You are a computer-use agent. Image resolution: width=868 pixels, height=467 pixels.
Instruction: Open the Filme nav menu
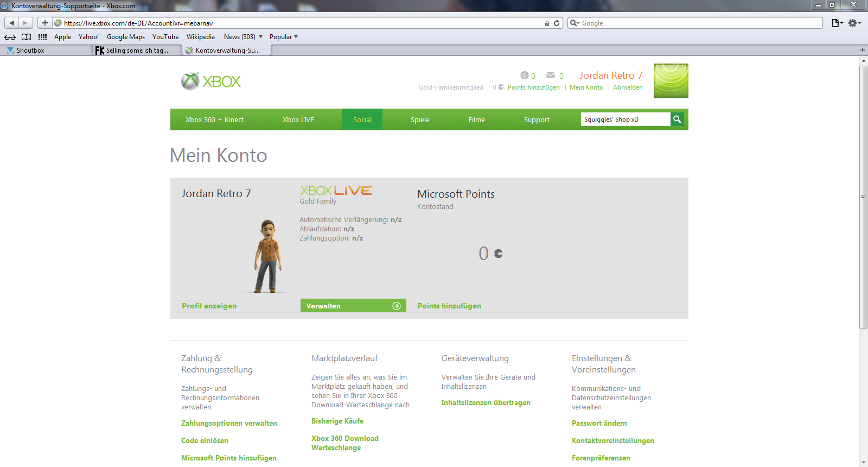pos(477,119)
